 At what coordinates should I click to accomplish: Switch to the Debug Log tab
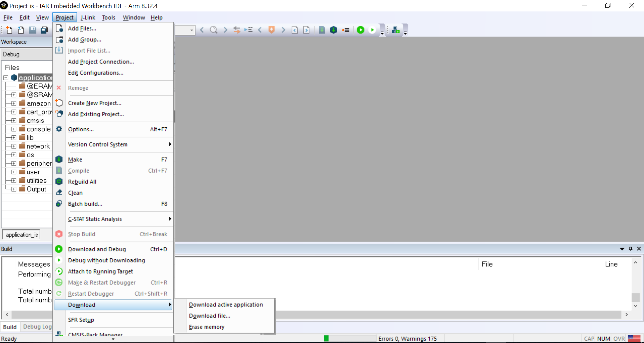37,327
